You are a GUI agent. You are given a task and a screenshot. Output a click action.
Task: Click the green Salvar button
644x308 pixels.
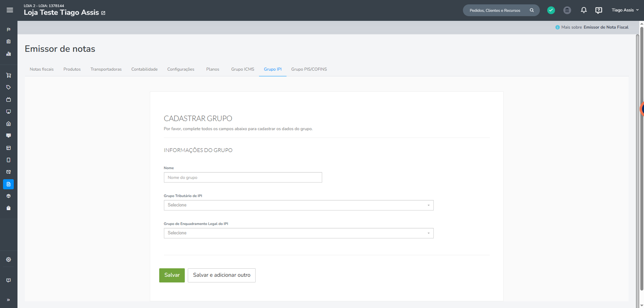(x=172, y=275)
